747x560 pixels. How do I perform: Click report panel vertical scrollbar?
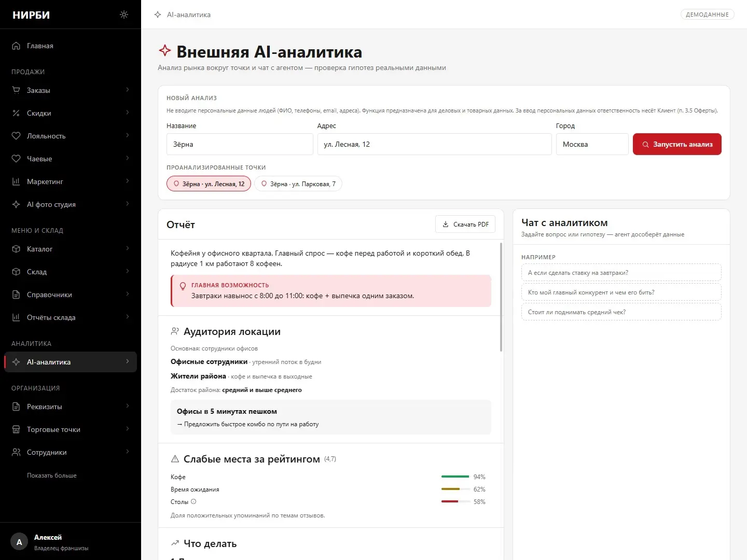[501, 297]
